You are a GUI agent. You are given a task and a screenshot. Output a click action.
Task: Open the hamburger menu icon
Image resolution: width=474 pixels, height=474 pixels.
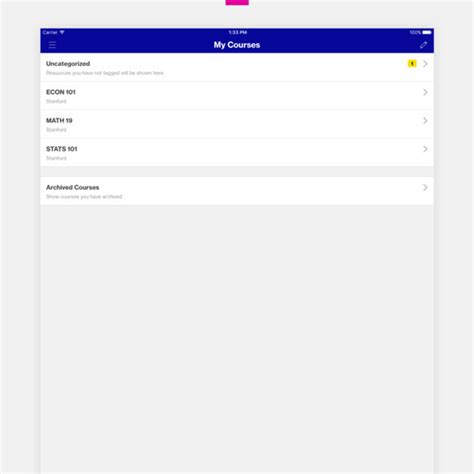click(52, 45)
